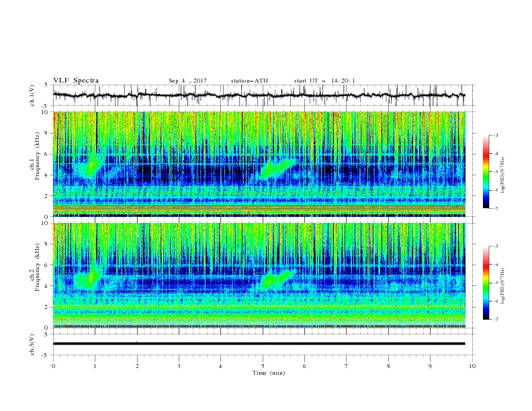
Task: Click the "-3" tick of the upper colorbar
Action: 495,135
